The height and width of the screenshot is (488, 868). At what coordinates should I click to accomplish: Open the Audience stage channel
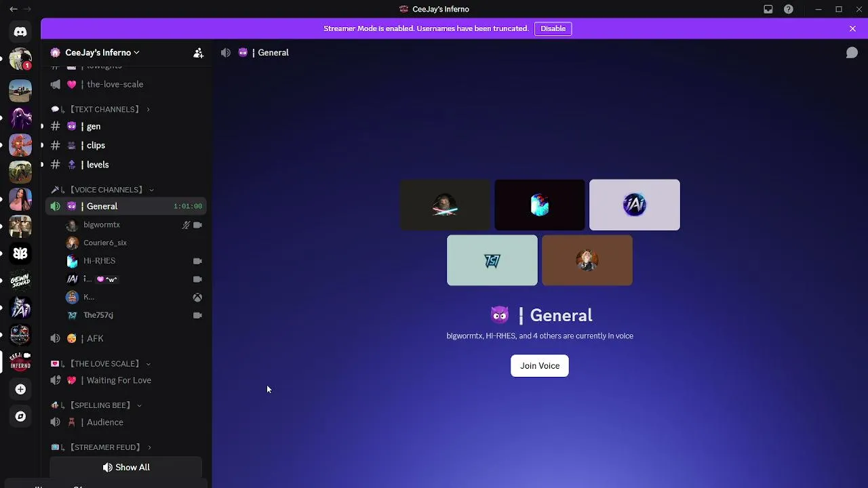[125, 423]
